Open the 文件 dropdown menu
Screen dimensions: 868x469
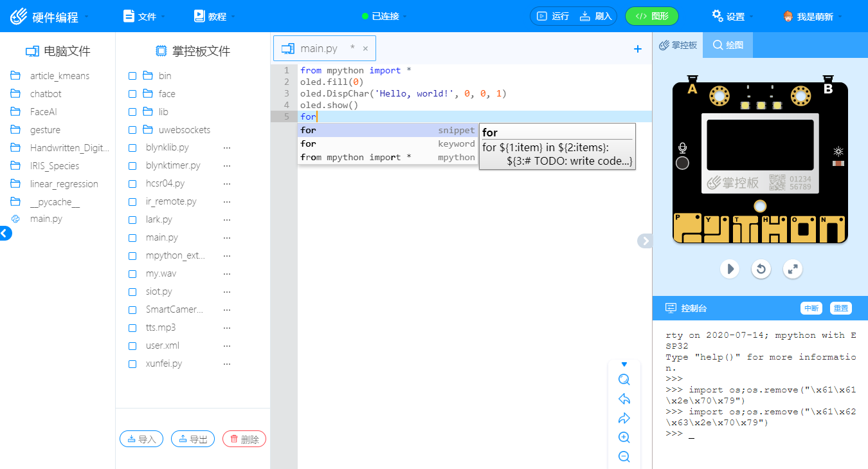(144, 16)
